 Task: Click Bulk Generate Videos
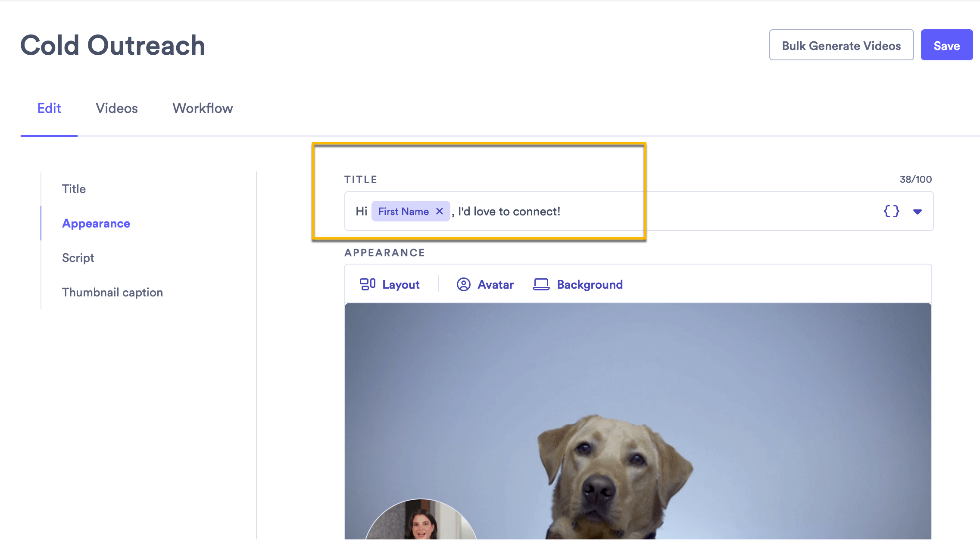tap(841, 45)
